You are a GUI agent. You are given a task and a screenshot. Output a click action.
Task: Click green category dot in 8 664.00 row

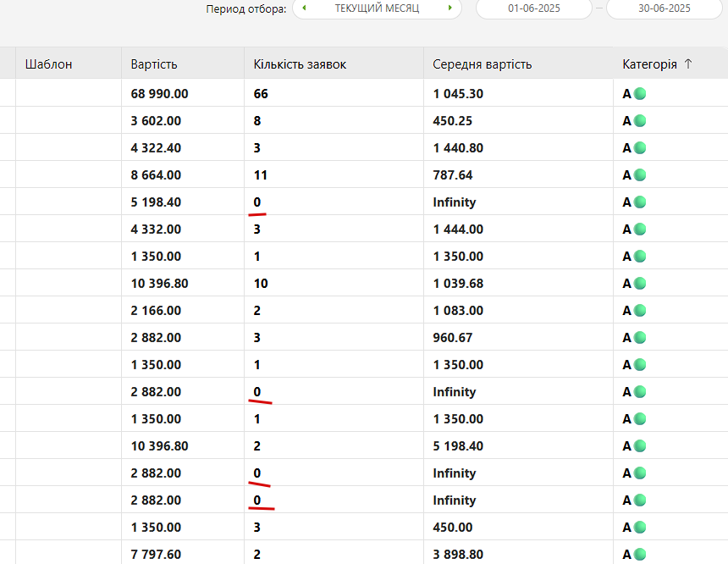640,175
